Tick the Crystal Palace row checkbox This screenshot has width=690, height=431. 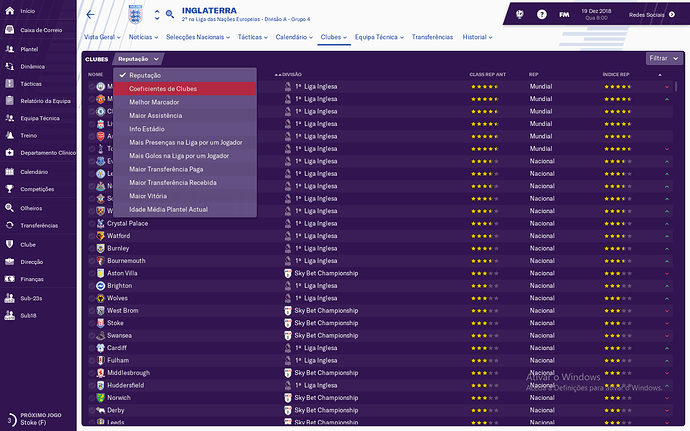(x=92, y=224)
